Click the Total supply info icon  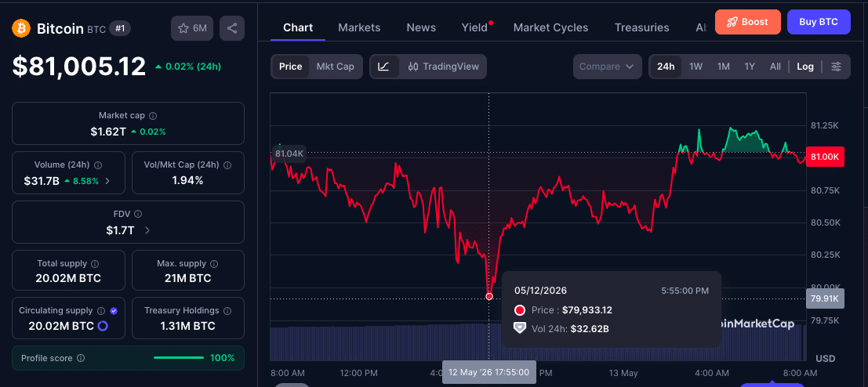[x=95, y=264]
